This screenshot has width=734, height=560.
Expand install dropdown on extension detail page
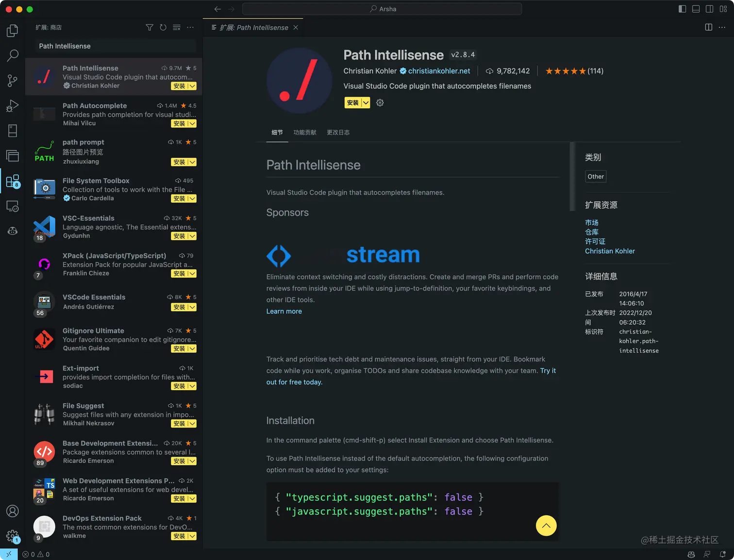366,103
